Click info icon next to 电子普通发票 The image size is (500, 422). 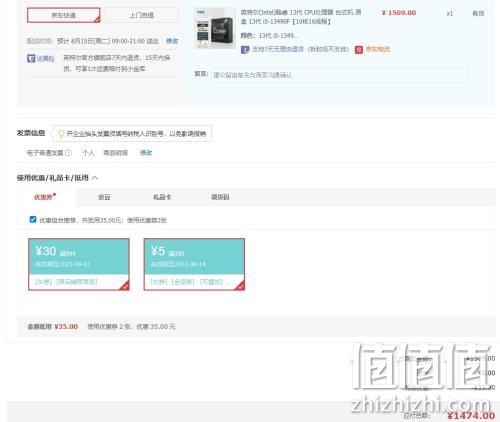68,153
